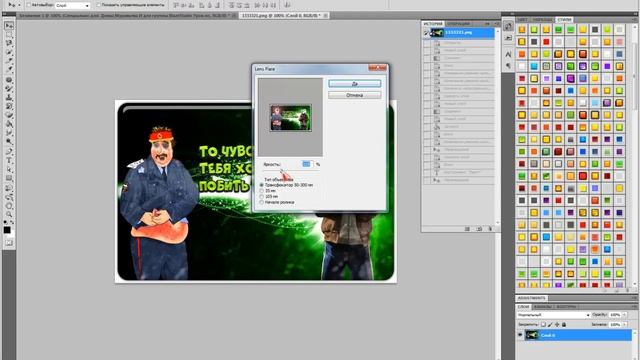Select the History Brush tool
640x360 pixels.
tap(9, 106)
